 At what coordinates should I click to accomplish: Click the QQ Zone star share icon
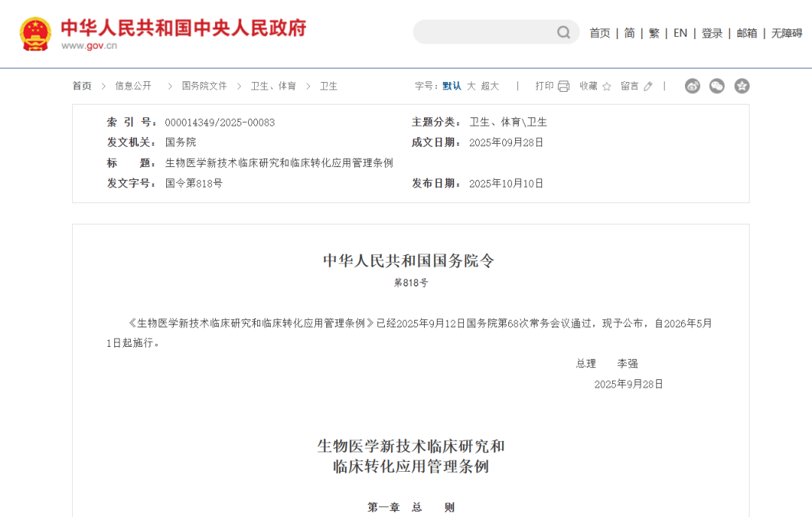coord(742,86)
